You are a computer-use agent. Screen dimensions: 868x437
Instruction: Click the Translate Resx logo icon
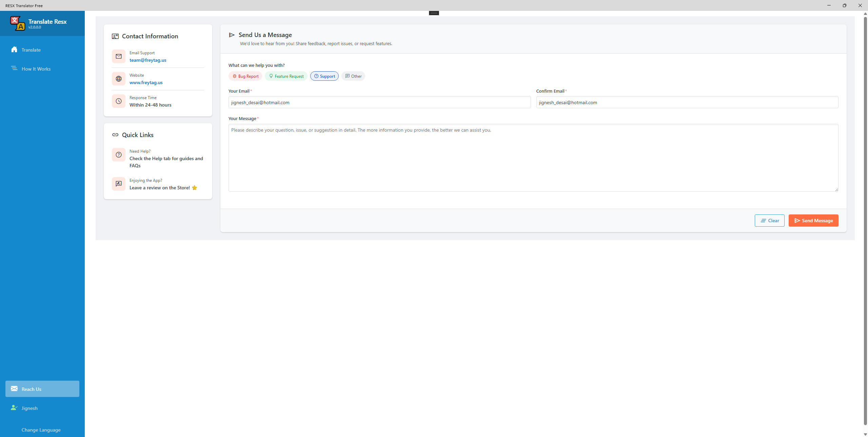[x=17, y=23]
